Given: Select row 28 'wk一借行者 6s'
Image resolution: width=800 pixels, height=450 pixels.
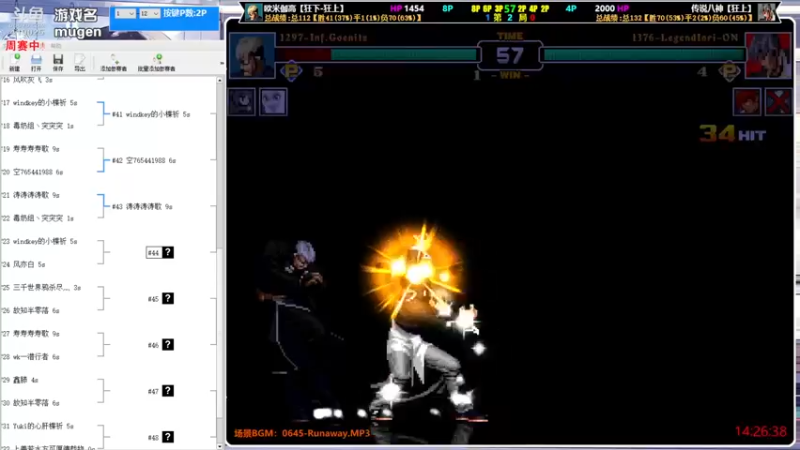Looking at the screenshot, I should click(31, 357).
